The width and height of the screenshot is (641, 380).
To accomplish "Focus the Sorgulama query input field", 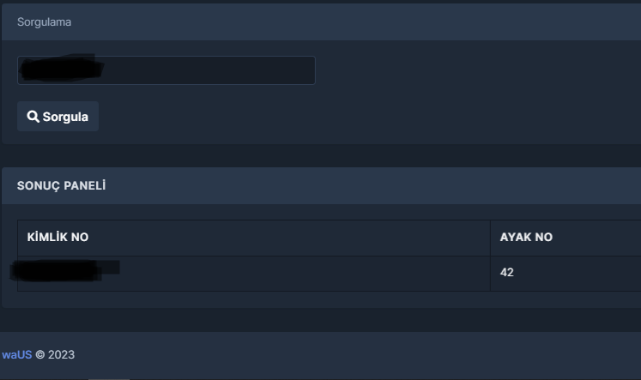I will coord(166,70).
